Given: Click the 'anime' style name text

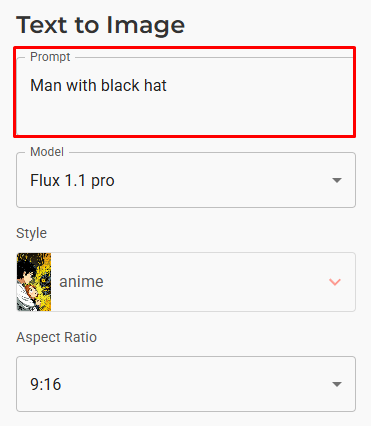Looking at the screenshot, I should click(x=81, y=282).
